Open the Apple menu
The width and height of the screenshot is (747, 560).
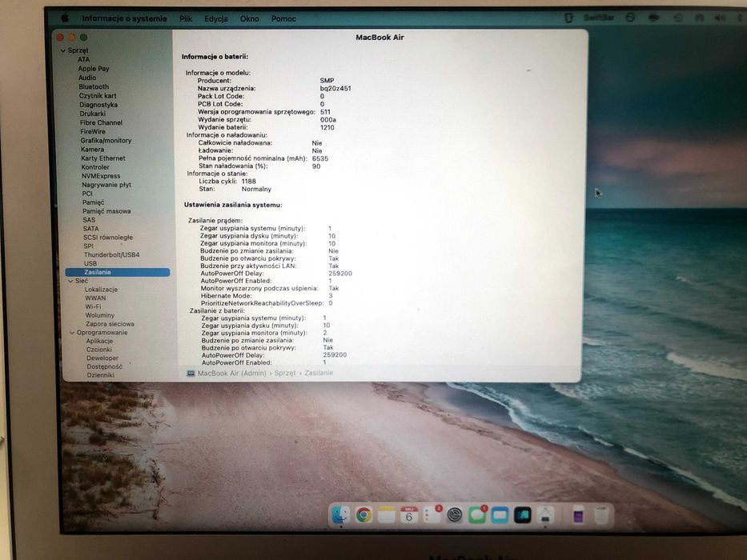point(65,18)
